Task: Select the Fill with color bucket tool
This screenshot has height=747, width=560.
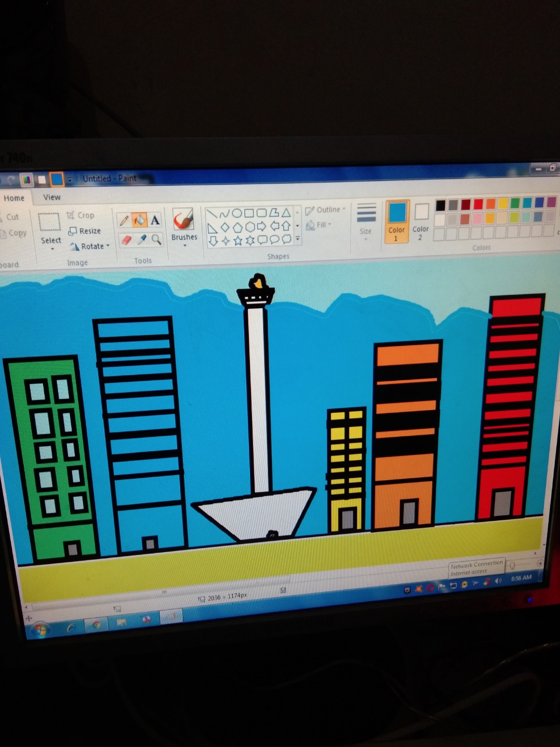Action: click(139, 220)
